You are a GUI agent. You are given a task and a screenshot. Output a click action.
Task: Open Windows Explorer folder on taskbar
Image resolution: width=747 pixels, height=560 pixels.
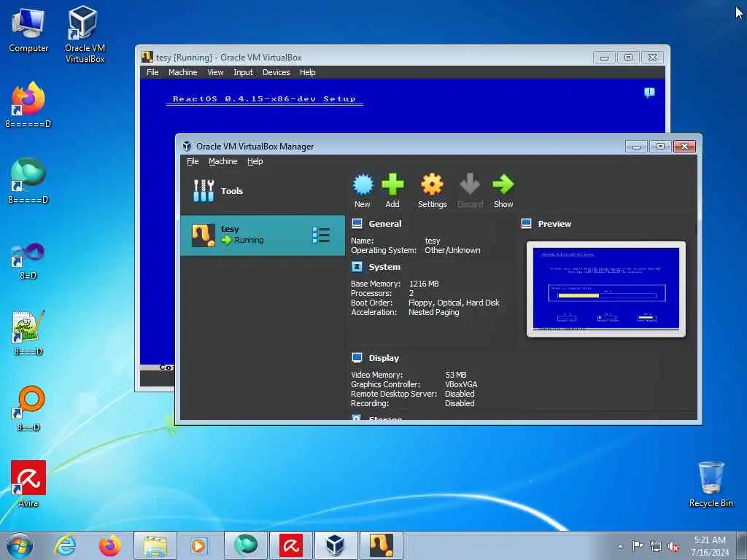click(x=155, y=545)
